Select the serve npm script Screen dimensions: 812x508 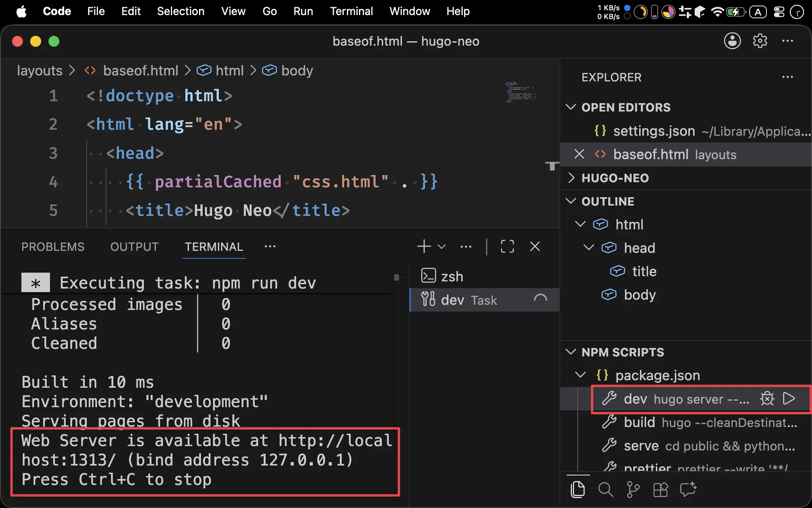[x=685, y=446]
